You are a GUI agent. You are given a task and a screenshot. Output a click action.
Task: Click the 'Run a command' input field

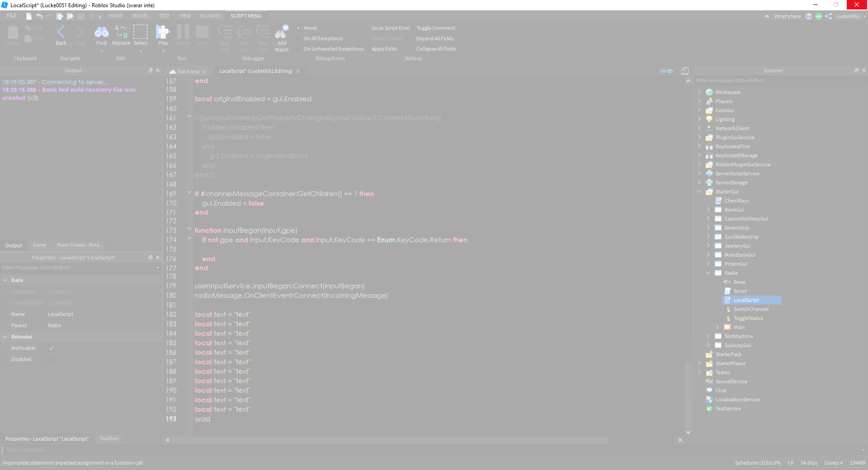pos(90,450)
